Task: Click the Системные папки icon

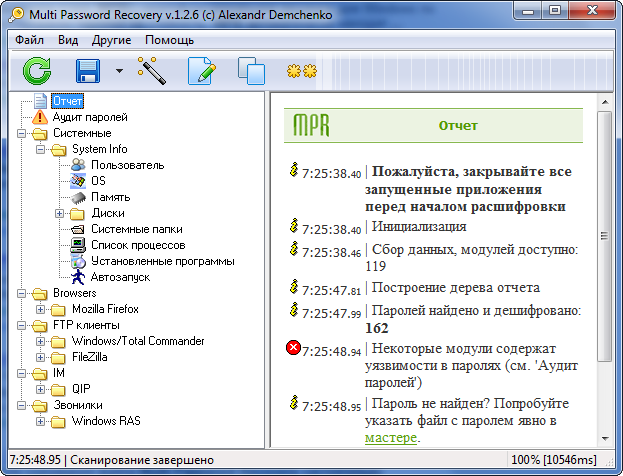Action: [x=78, y=229]
